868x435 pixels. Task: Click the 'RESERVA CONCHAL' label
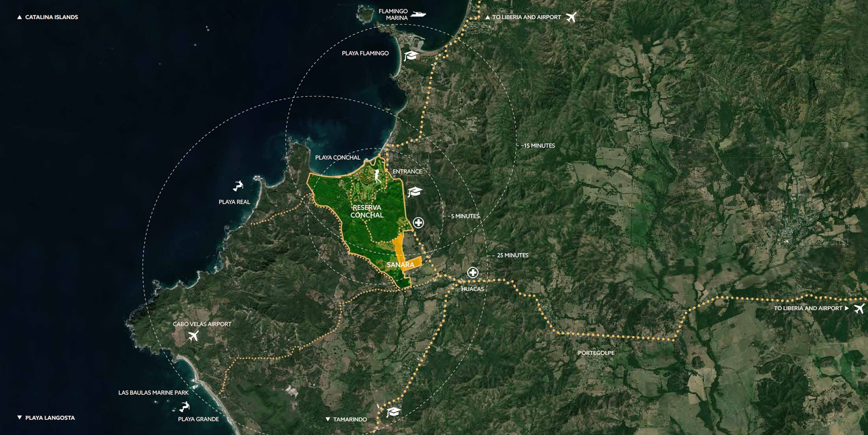[367, 211]
